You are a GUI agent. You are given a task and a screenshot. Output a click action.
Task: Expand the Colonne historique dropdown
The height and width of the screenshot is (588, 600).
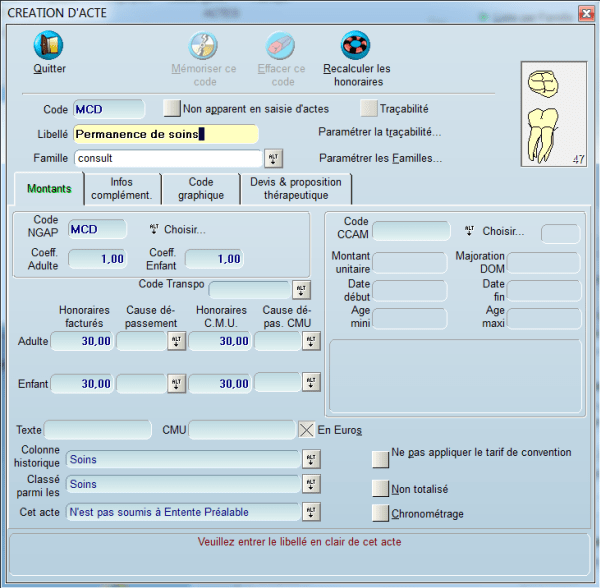coord(310,459)
